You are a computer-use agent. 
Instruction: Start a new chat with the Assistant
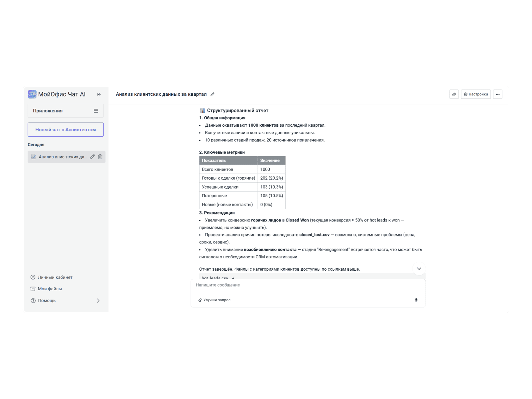click(x=66, y=130)
